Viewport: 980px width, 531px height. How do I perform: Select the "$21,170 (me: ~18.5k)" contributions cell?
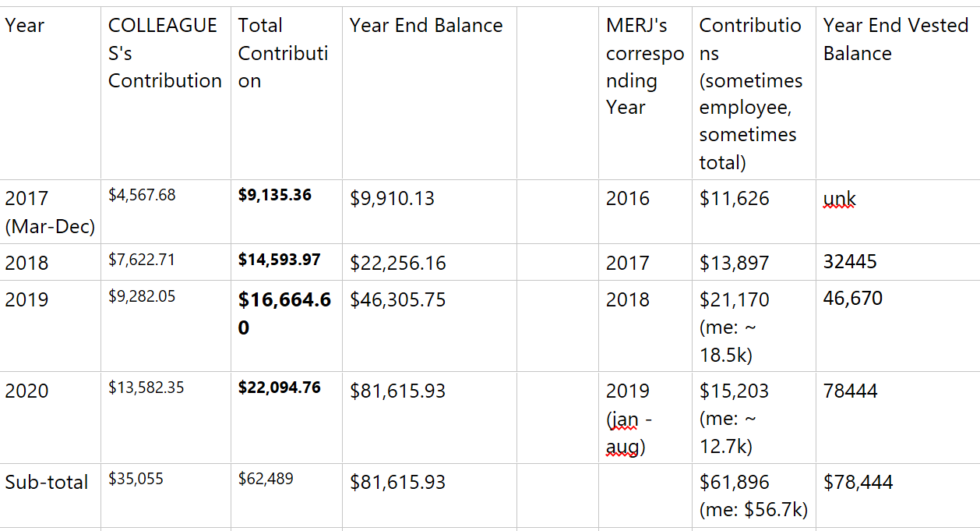735,327
